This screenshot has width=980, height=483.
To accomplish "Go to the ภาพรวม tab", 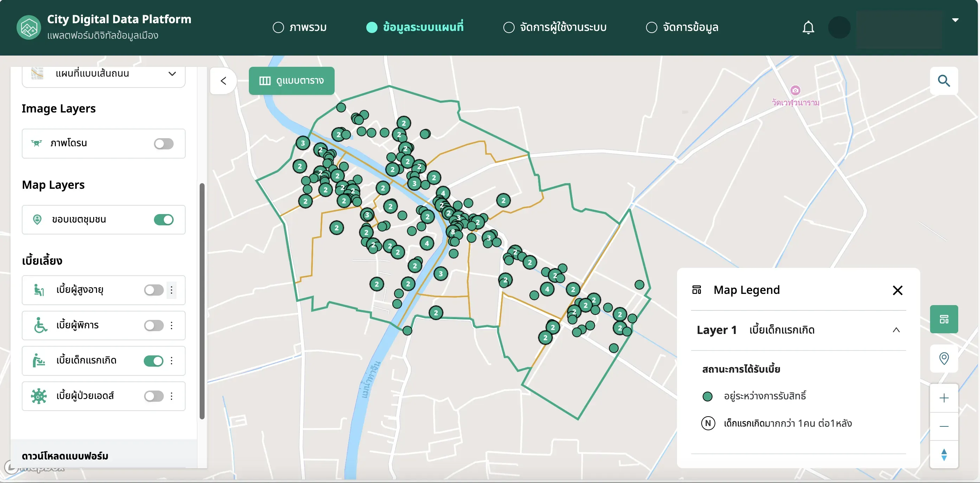I will click(x=300, y=27).
